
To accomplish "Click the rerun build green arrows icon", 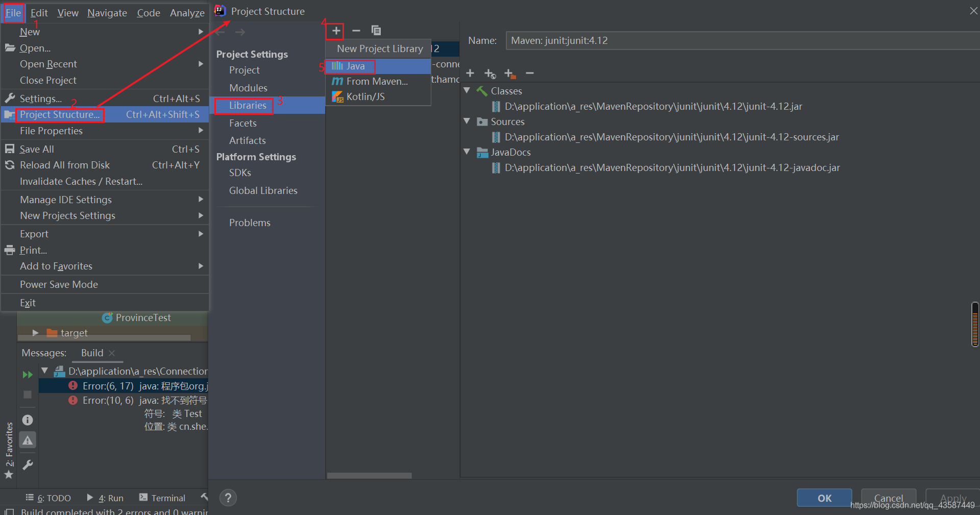I will (x=28, y=375).
